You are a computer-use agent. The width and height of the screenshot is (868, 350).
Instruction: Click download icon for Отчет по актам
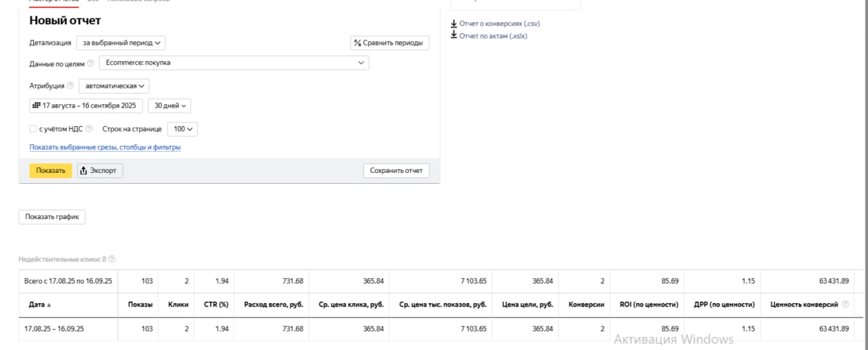(x=454, y=36)
